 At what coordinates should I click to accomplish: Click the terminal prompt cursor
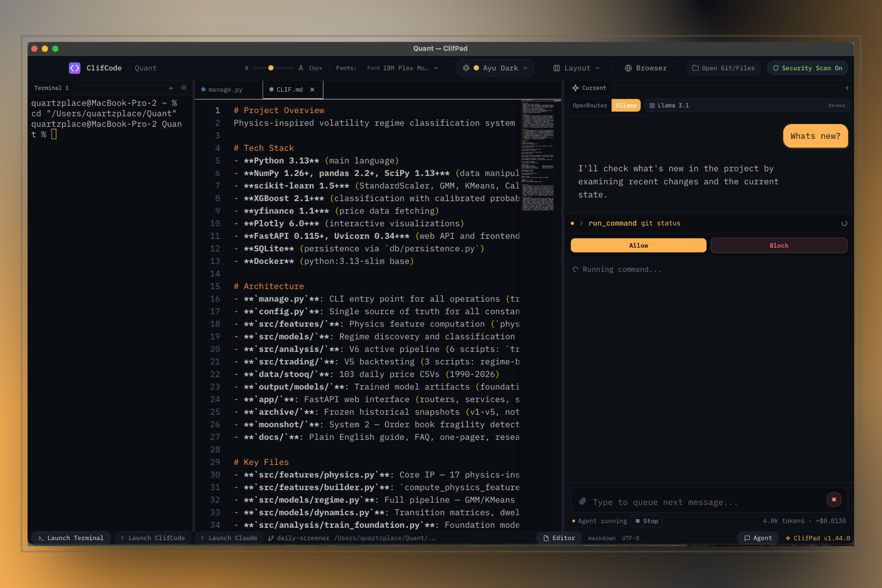pyautogui.click(x=54, y=134)
